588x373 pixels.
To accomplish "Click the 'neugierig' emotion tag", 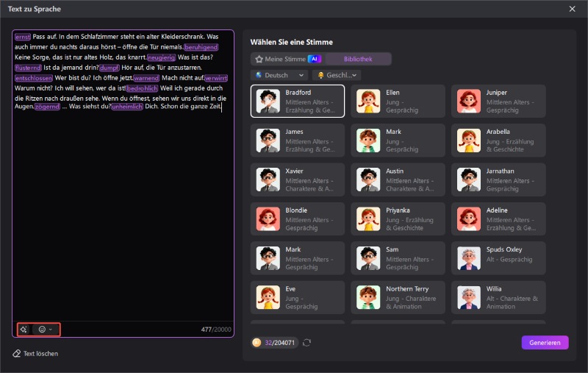I will click(x=161, y=57).
